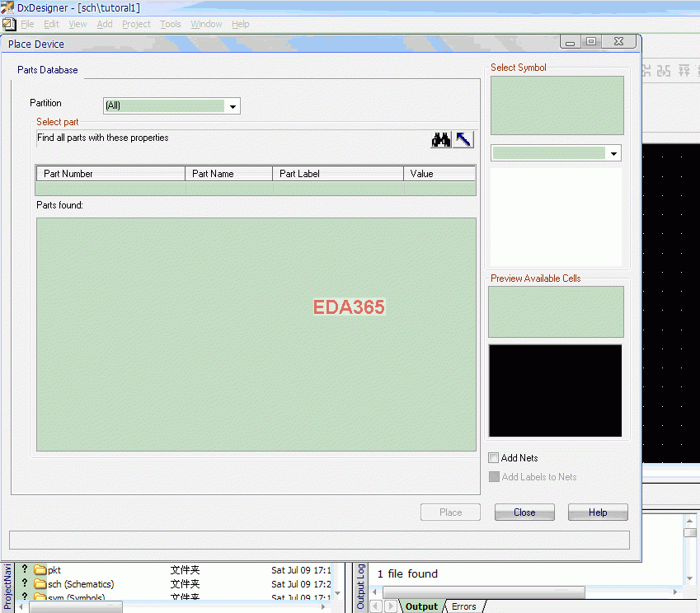
Task: Maximize the Place Device dialog
Action: [591, 41]
